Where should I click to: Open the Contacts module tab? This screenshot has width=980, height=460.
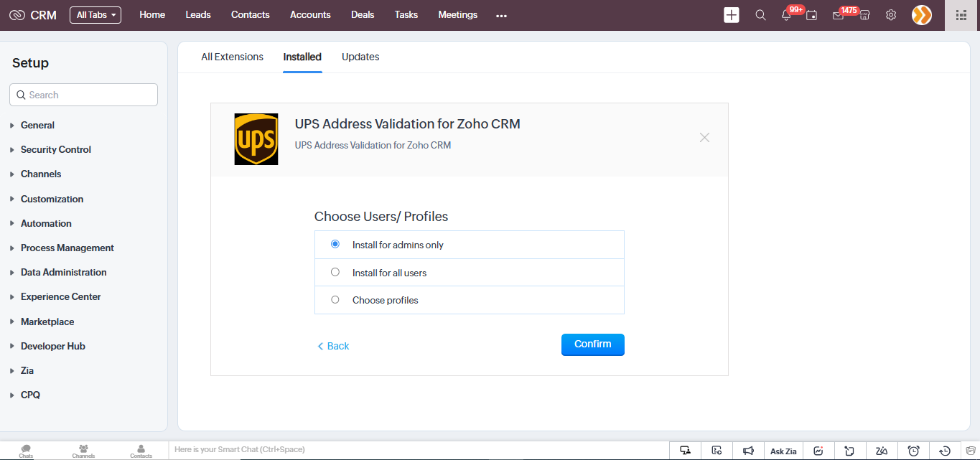click(251, 15)
